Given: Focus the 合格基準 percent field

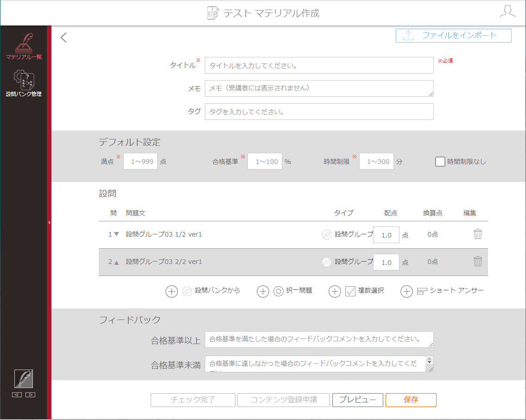Looking at the screenshot, I should 265,161.
